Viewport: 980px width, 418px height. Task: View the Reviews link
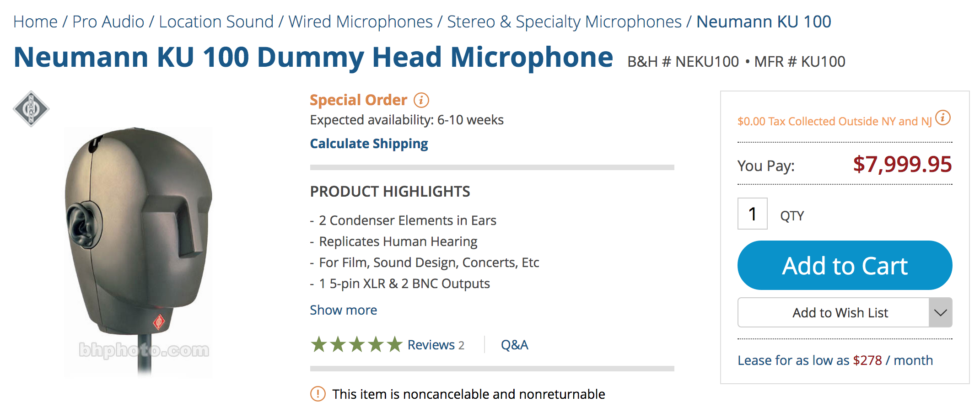click(435, 345)
